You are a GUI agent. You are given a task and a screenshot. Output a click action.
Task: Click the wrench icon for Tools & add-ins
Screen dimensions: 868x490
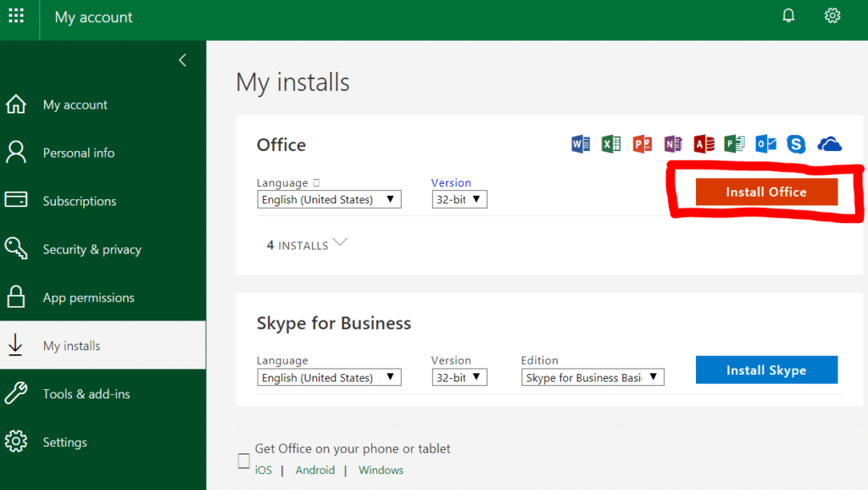[16, 393]
